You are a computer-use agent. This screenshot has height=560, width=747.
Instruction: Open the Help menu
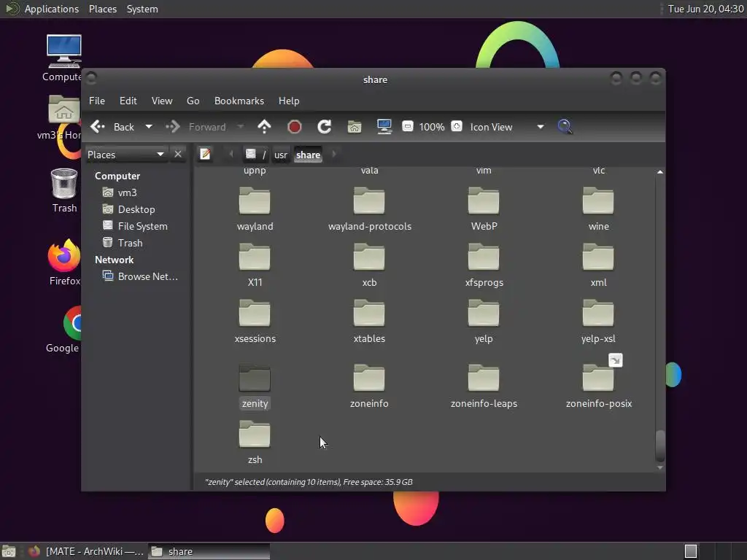point(289,101)
